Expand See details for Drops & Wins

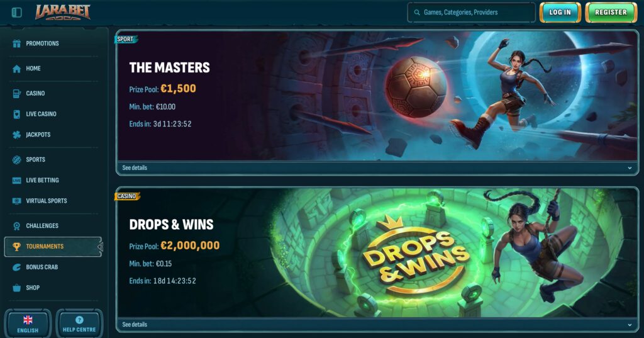pyautogui.click(x=377, y=324)
